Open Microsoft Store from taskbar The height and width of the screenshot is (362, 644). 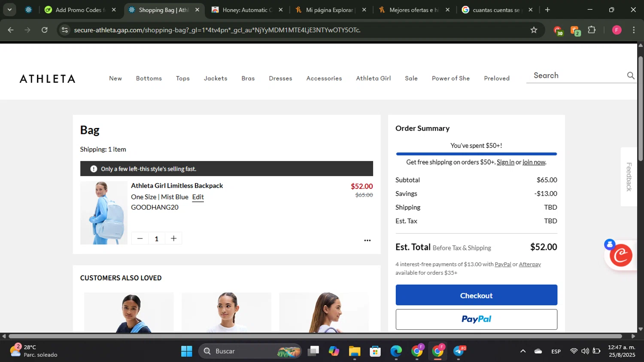click(x=375, y=351)
